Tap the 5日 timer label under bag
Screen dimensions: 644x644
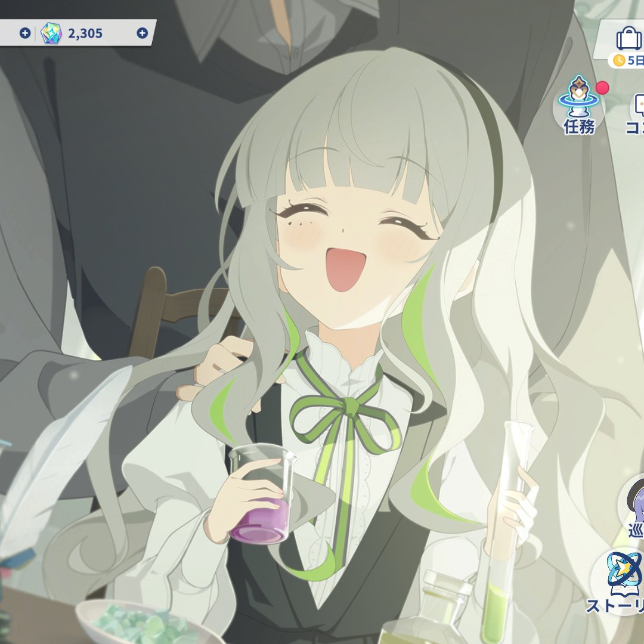pyautogui.click(x=626, y=60)
